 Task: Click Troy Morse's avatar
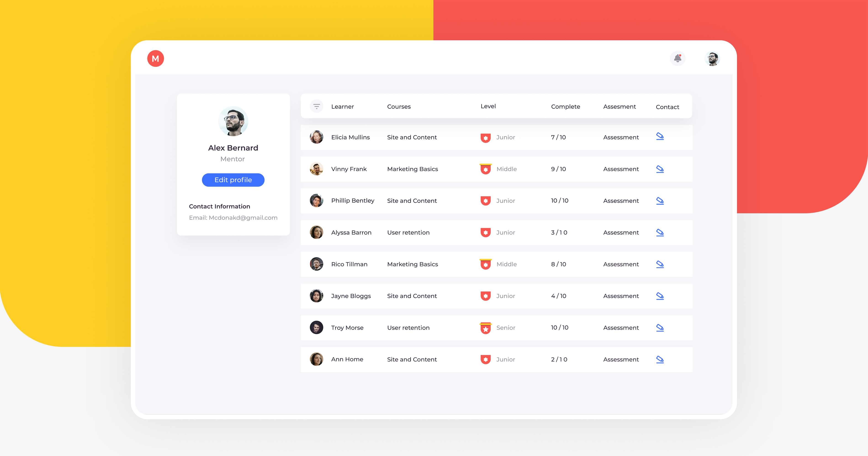(316, 328)
